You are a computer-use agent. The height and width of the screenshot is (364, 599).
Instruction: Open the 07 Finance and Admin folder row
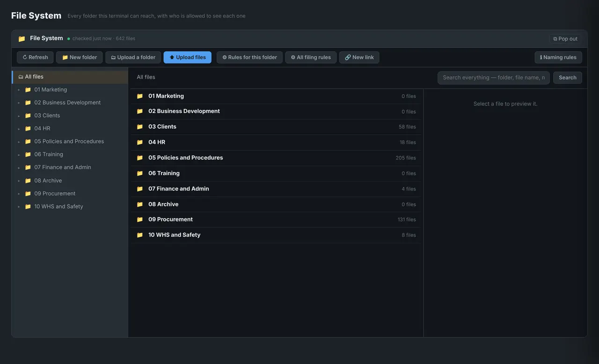tap(276, 189)
